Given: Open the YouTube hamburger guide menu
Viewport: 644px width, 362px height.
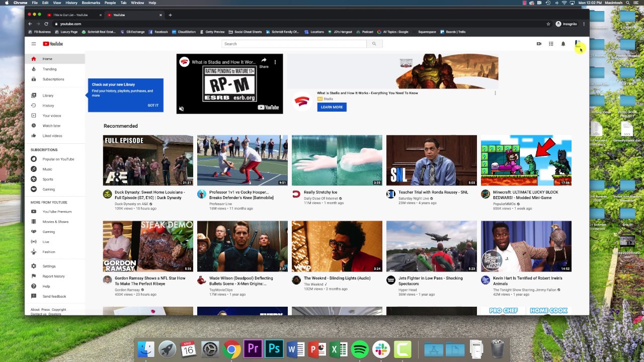Looking at the screenshot, I should pyautogui.click(x=34, y=44).
